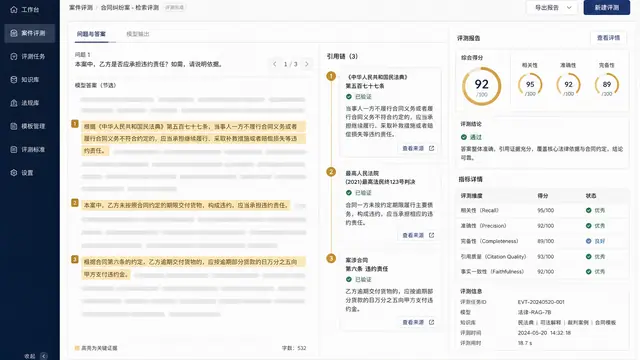The width and height of the screenshot is (640, 360).
Task: Click the 引用链 (3) heading
Action: pos(342,56)
